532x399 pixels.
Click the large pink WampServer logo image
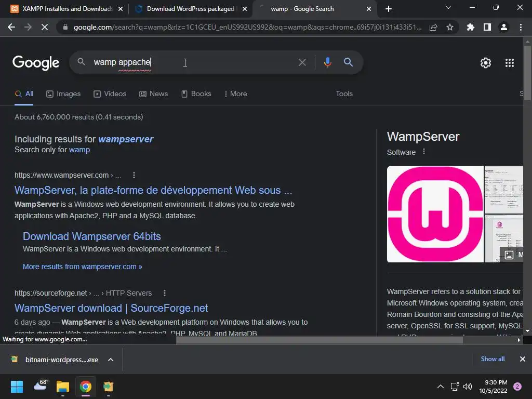point(435,214)
